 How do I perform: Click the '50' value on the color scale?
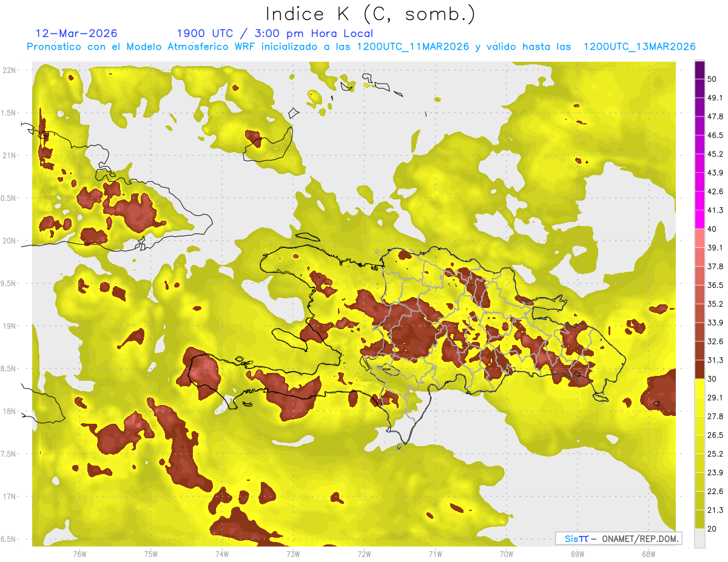pos(712,79)
